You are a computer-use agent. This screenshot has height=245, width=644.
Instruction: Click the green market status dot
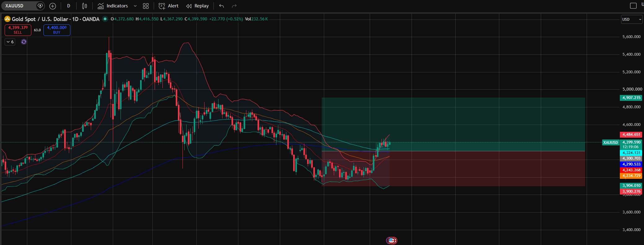[x=105, y=19]
